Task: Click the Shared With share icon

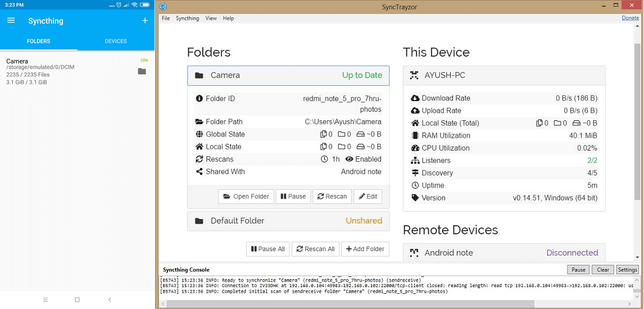Action: coord(199,171)
